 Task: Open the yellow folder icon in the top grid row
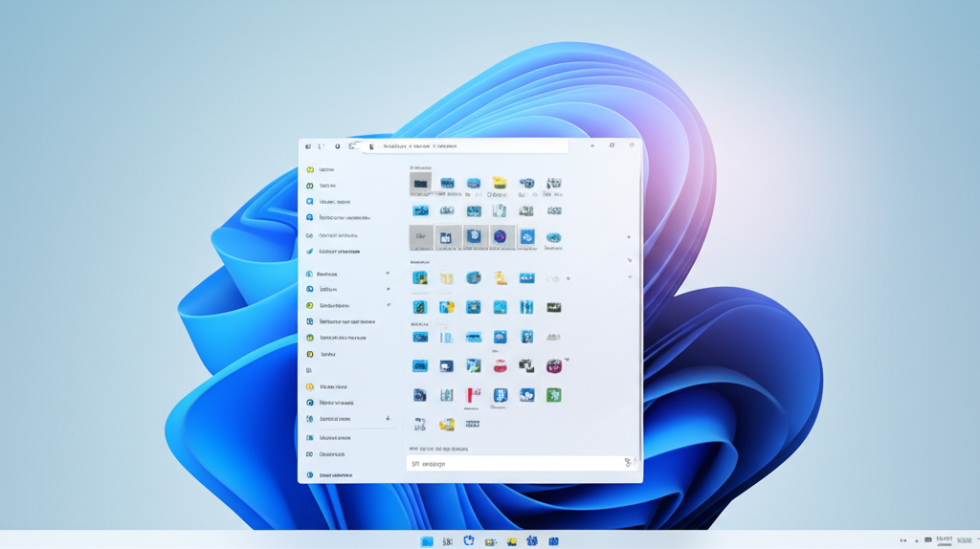500,183
